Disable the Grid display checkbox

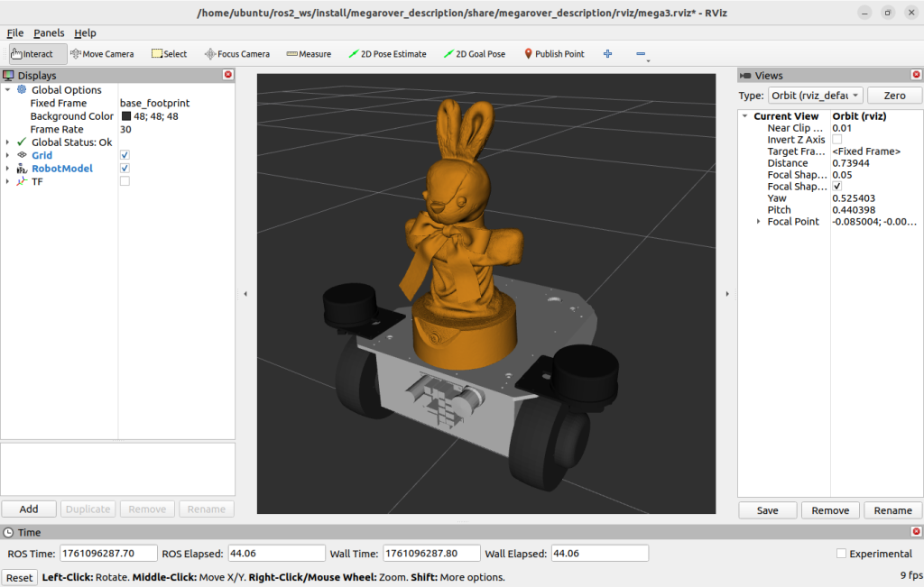pos(125,155)
